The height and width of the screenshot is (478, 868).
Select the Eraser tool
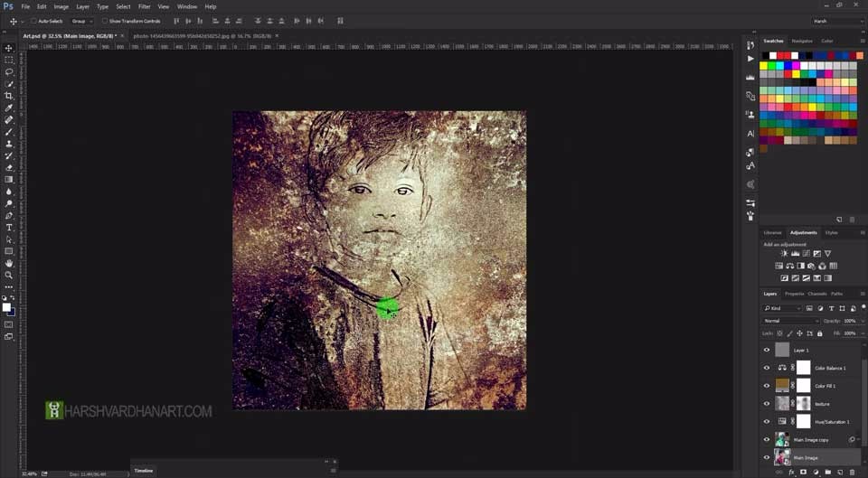coord(9,168)
